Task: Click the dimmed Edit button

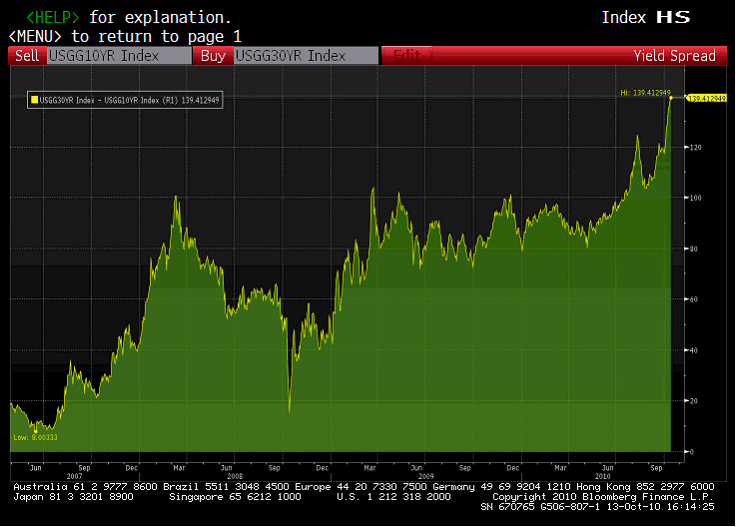Action: 407,56
